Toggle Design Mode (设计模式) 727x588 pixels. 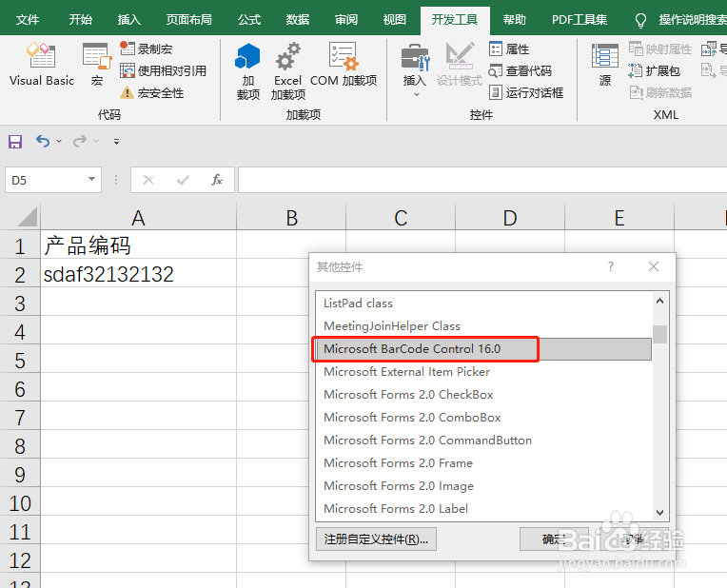(x=460, y=64)
